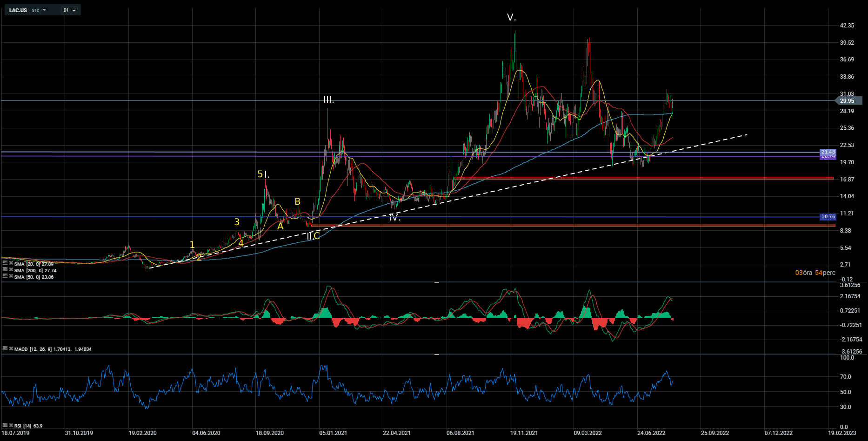
Task: Close the MACD indicator panel
Action: tap(11, 348)
